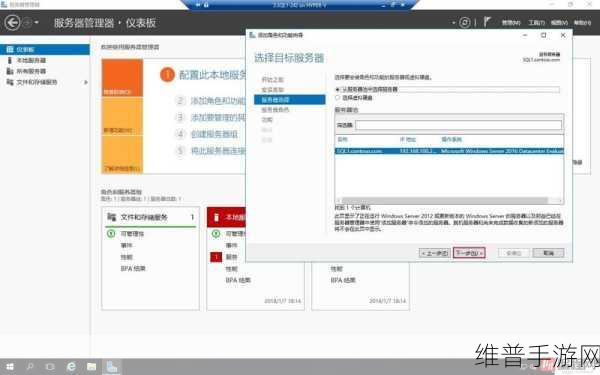Click the red 1 services alert badge
The width and height of the screenshot is (600, 375).
(216, 257)
